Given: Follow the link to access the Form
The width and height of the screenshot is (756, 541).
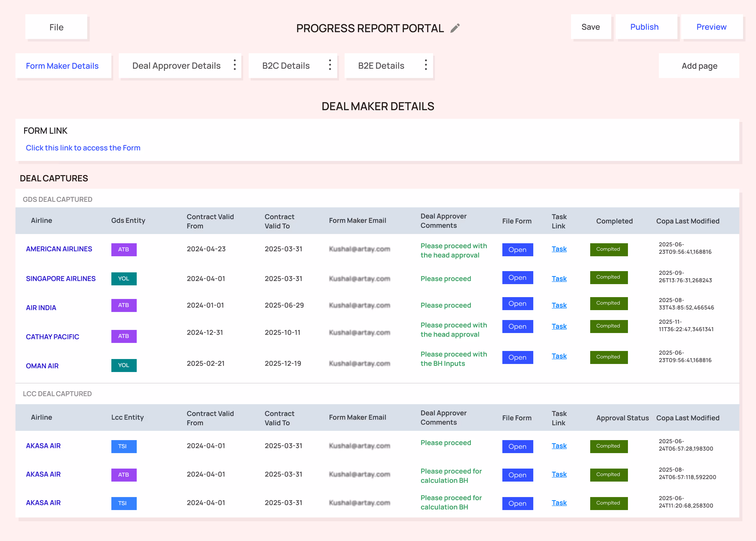Looking at the screenshot, I should coord(83,148).
